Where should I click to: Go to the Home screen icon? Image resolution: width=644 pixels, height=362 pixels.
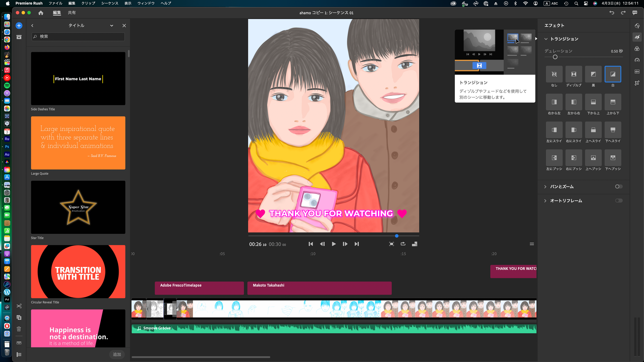pos(41,13)
